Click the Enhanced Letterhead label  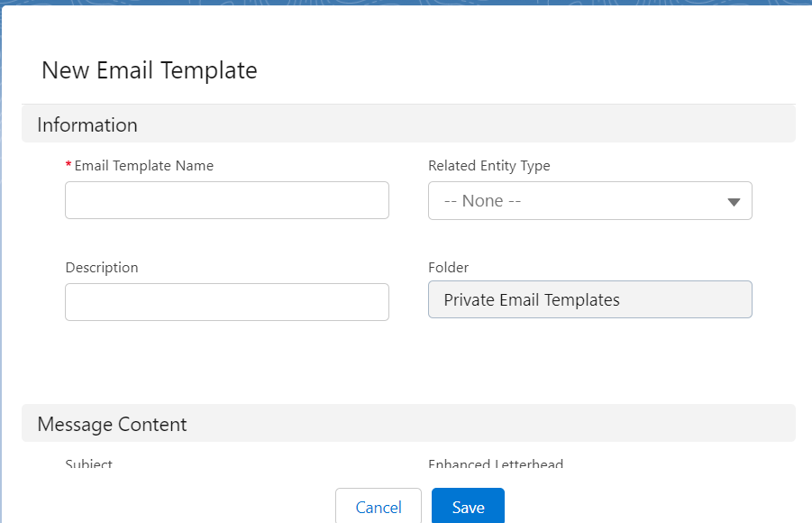[x=496, y=464]
